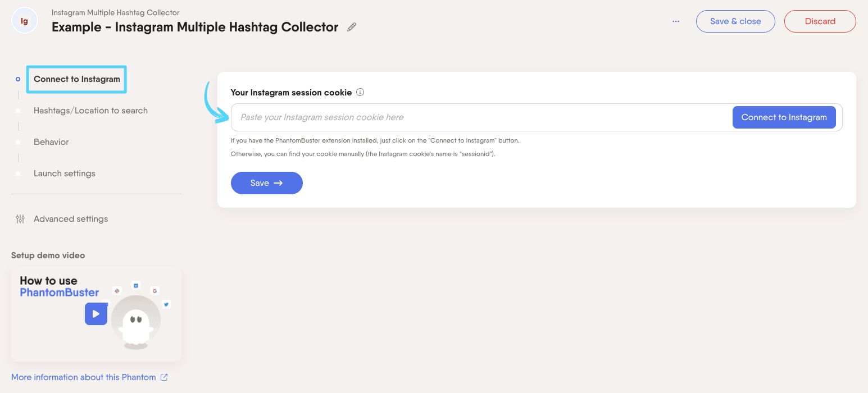Viewport: 868px width, 393px height.
Task: Click the Instagram session cookie input field
Action: click(478, 117)
